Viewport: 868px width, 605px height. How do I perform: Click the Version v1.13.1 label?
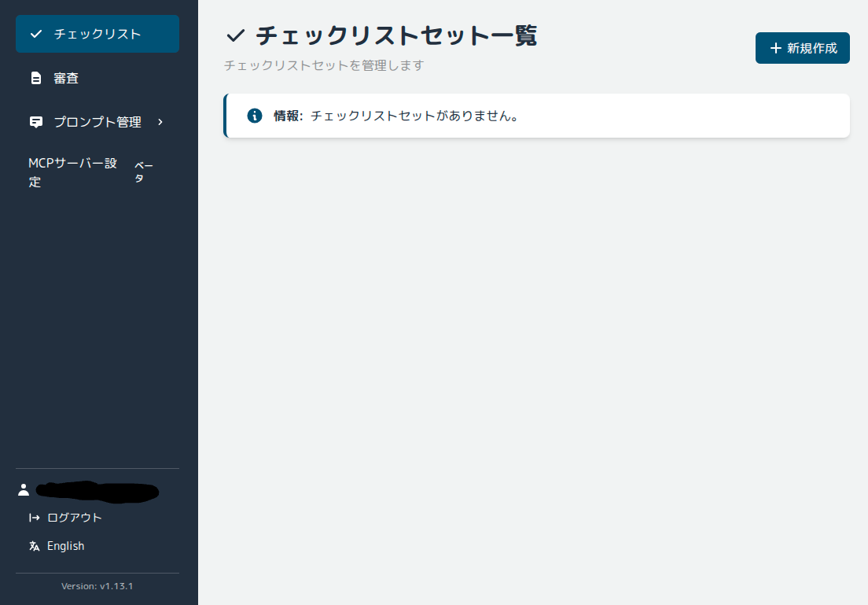point(97,586)
